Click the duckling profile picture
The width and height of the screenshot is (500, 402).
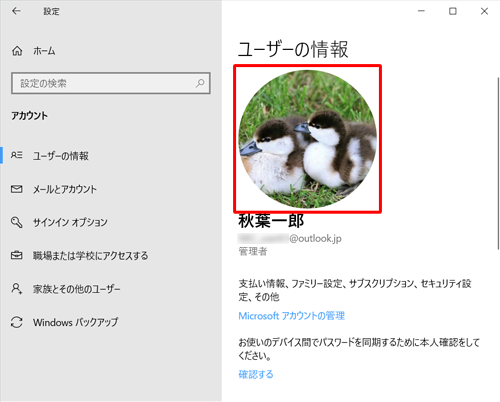click(x=308, y=139)
